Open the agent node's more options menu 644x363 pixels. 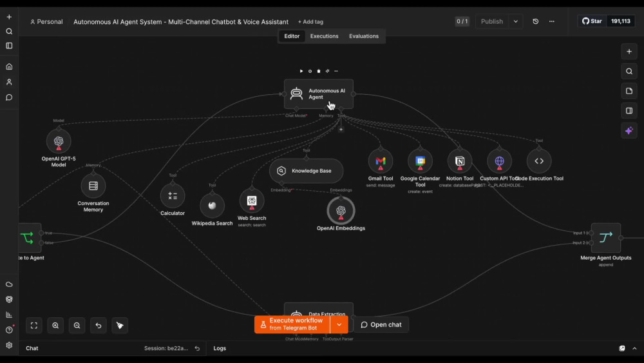click(336, 71)
